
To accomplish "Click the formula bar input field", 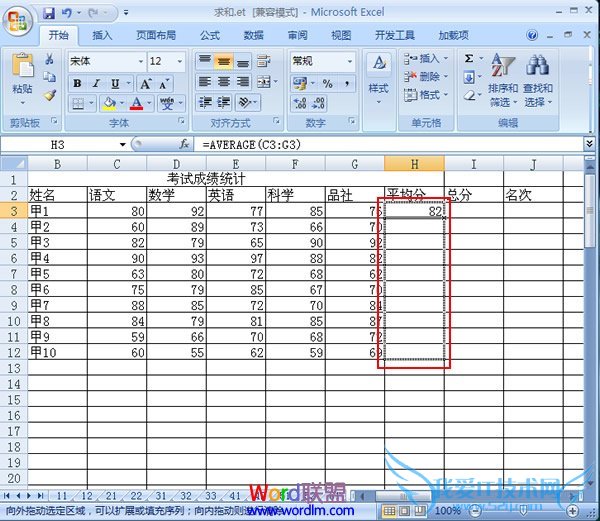I will 389,145.
